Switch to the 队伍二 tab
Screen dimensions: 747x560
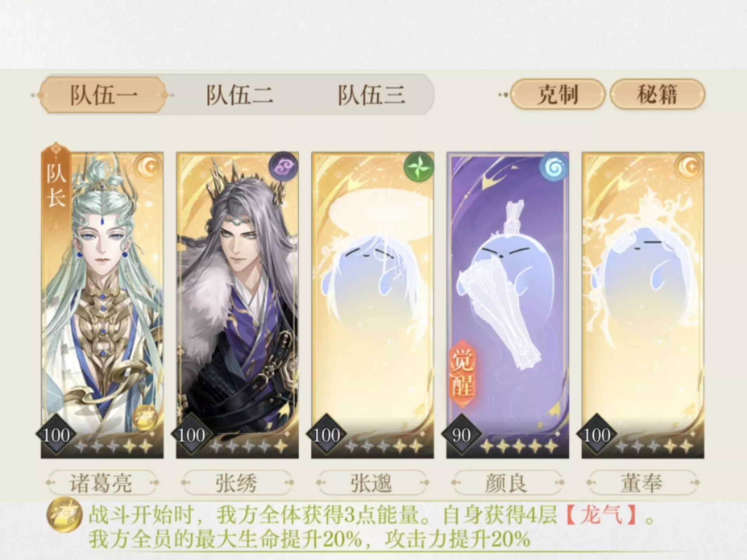(x=239, y=95)
